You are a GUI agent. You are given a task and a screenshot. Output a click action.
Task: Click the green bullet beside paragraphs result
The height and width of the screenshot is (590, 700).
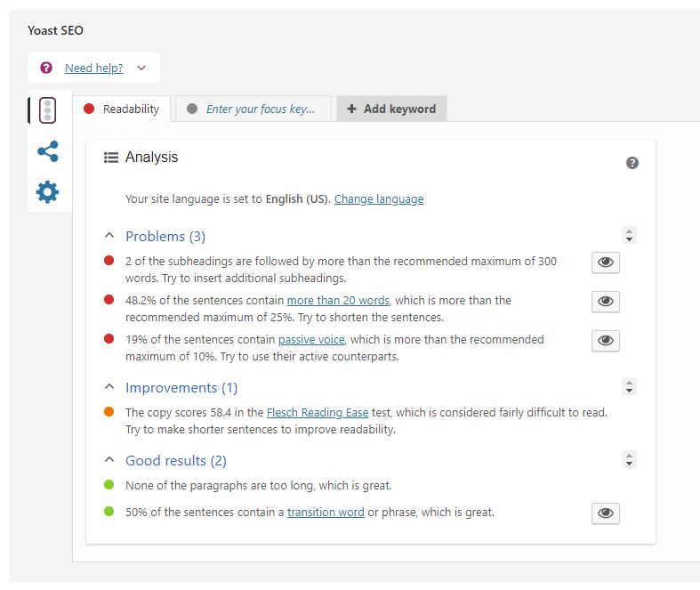click(109, 485)
